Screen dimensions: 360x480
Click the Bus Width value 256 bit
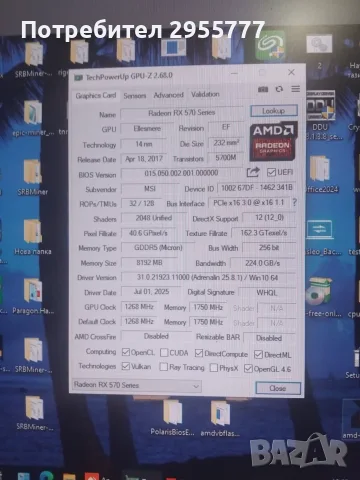[x=269, y=247]
